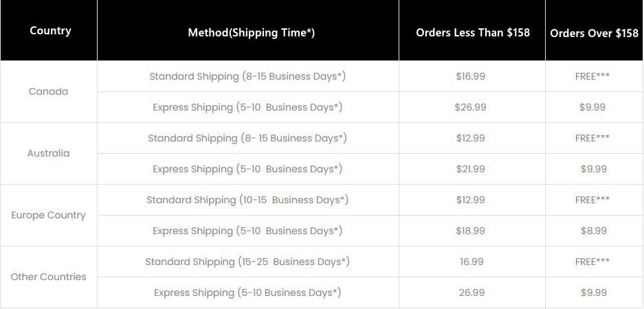644x309 pixels.
Task: Click Canada Standard Shipping (8-15 Business Days*)
Action: click(247, 76)
